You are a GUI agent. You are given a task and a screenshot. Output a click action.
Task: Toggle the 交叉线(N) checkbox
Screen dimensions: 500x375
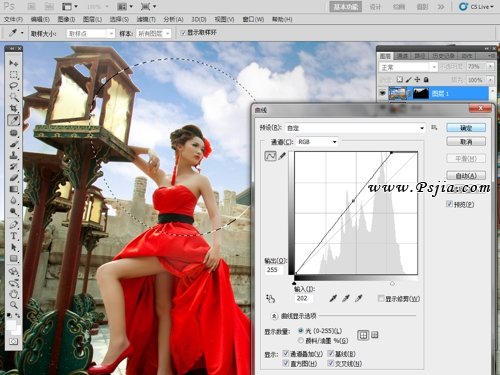(x=331, y=363)
